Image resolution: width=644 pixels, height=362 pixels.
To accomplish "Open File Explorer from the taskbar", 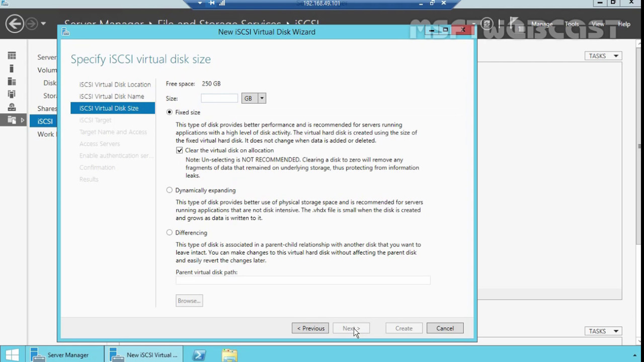I will 229,354.
